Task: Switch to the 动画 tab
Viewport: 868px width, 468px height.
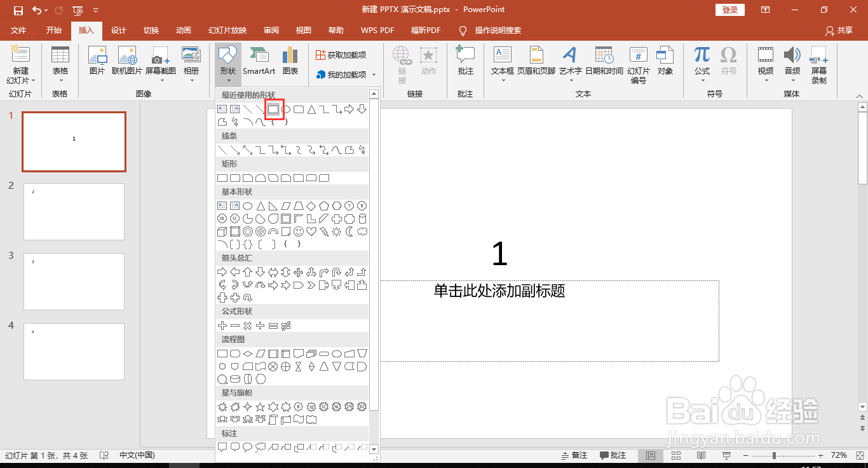Action: point(184,31)
